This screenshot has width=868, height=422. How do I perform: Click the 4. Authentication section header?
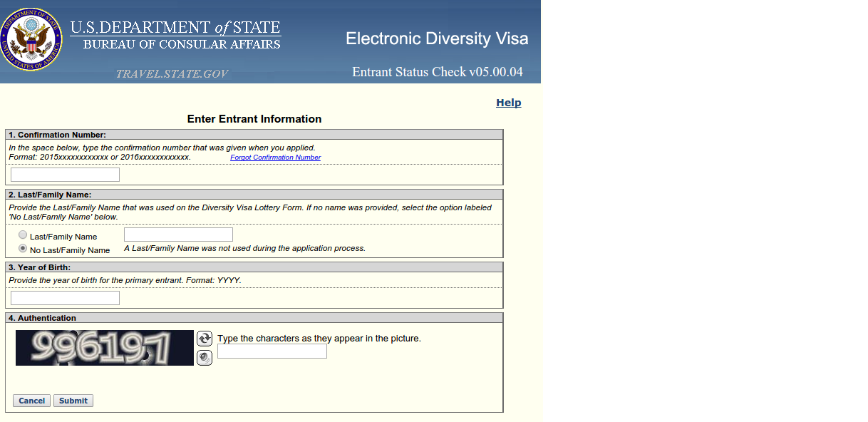tap(254, 318)
